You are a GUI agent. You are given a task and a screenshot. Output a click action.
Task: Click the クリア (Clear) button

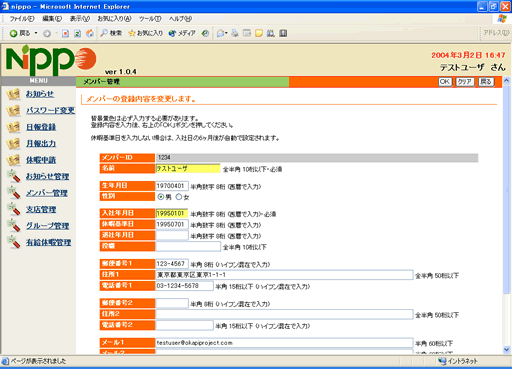[465, 82]
